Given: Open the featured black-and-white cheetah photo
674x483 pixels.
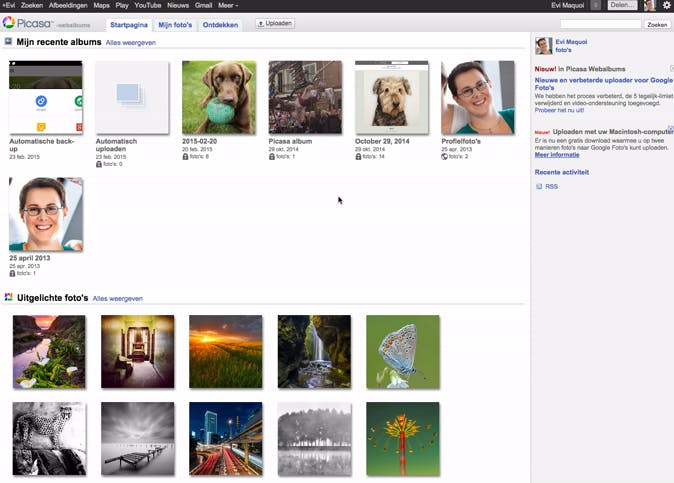Looking at the screenshot, I should point(49,438).
